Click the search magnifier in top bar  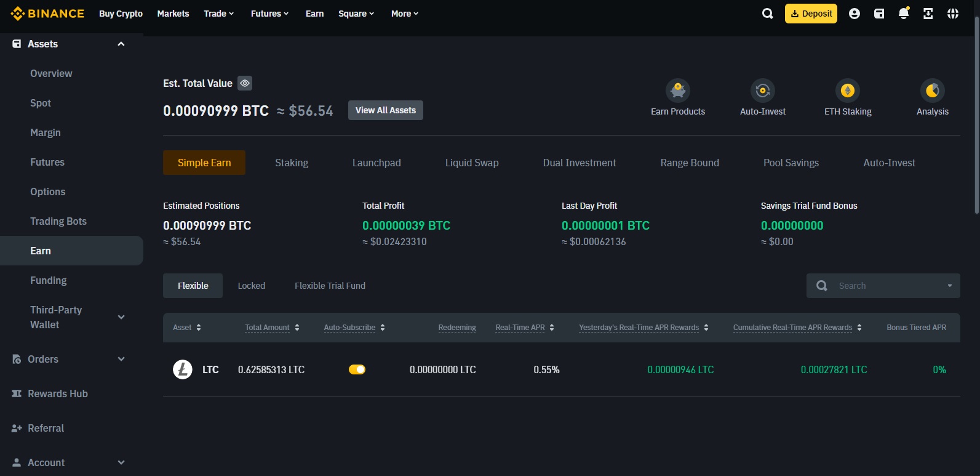point(767,14)
